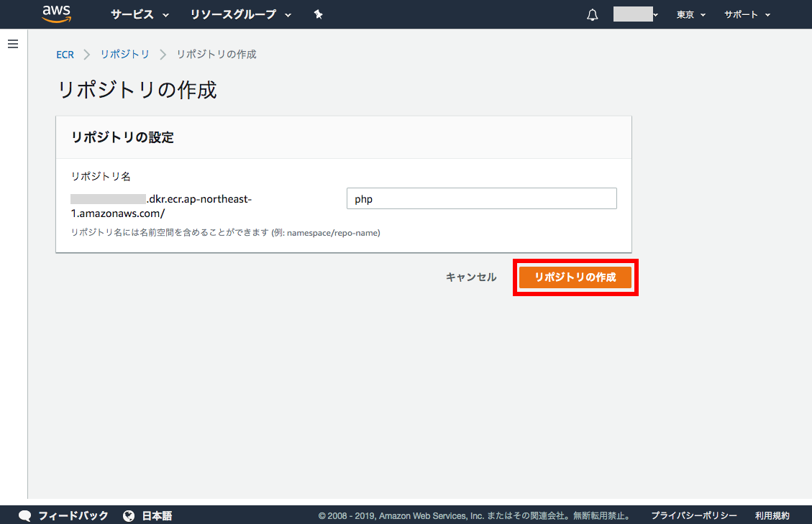Screen dimensions: 812x524
Task: Click the dkr.ecr.ap-northeast registry URL text
Action: [161, 206]
